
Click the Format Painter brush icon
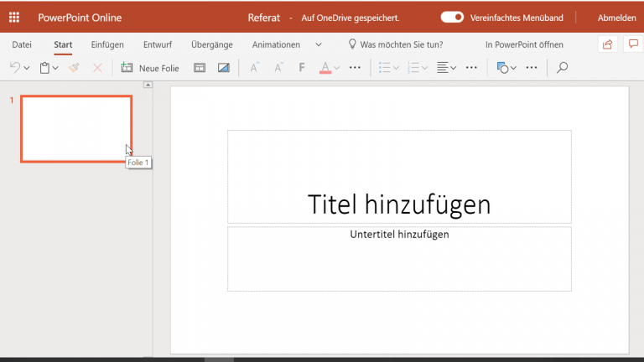click(x=75, y=68)
